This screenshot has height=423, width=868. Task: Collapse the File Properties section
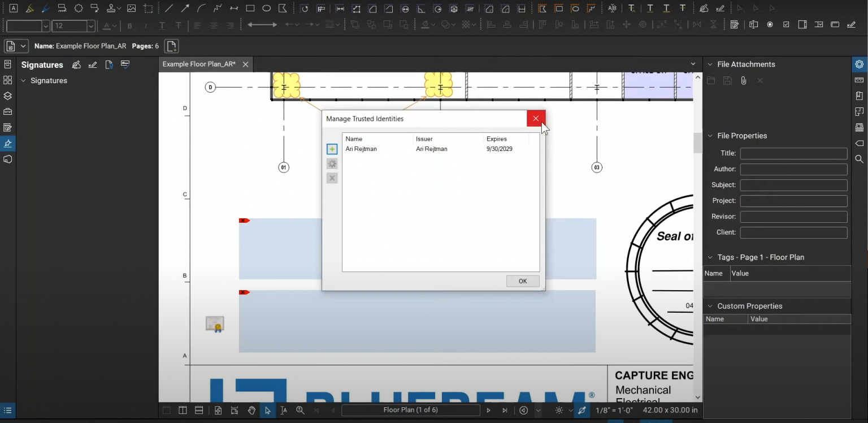click(710, 136)
